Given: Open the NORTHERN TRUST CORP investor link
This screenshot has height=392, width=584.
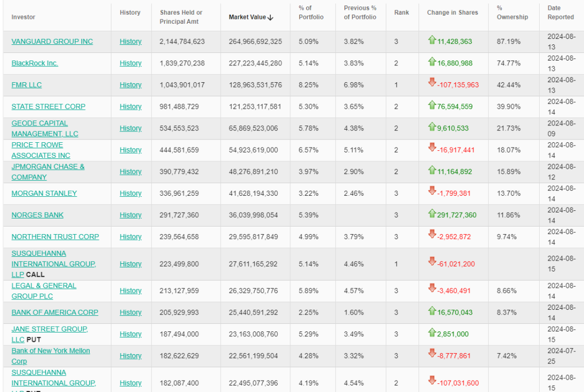Looking at the screenshot, I should click(x=55, y=237).
